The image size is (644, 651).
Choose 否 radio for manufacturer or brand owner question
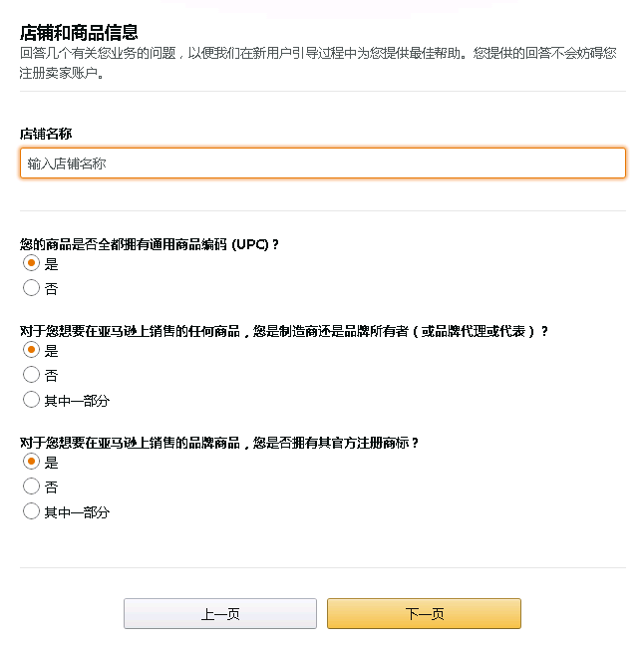pos(31,375)
